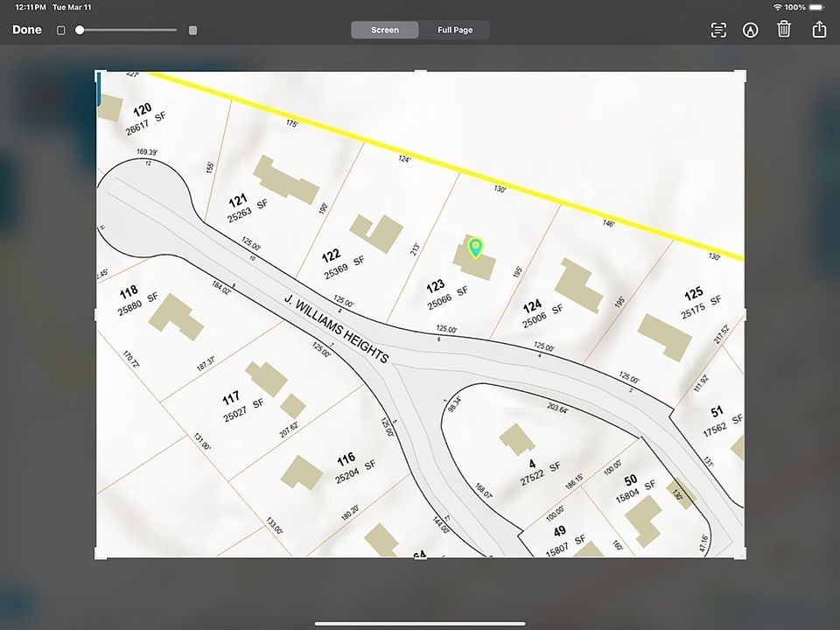Image resolution: width=840 pixels, height=630 pixels.
Task: Select the right edge crop handle
Action: pos(745,314)
